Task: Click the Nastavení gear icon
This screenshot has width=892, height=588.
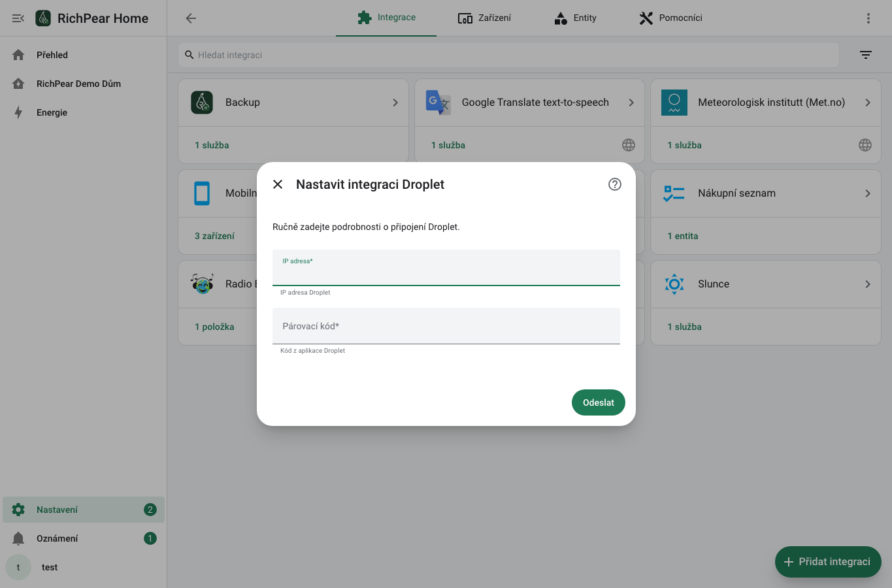Action: pos(18,510)
